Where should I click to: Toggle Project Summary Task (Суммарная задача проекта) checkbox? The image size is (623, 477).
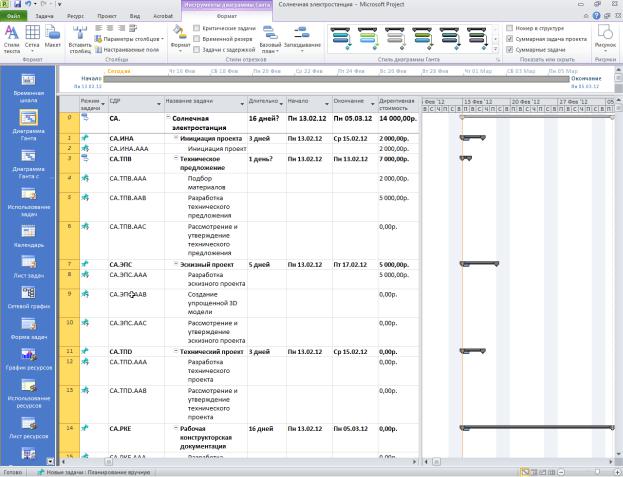(509, 39)
